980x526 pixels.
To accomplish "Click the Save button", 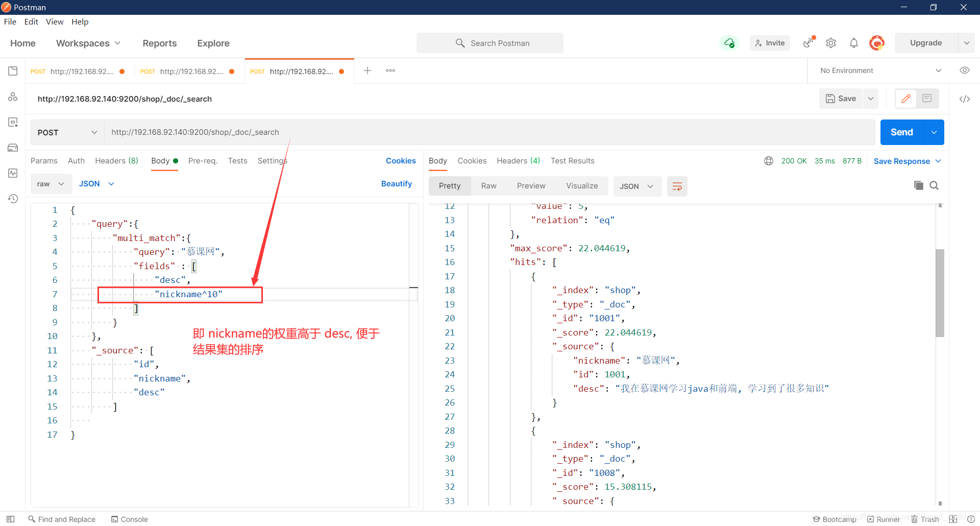I will tap(841, 99).
